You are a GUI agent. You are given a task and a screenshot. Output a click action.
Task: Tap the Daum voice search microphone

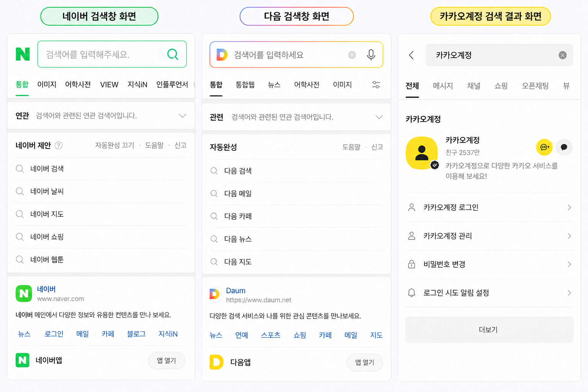pyautogui.click(x=371, y=55)
